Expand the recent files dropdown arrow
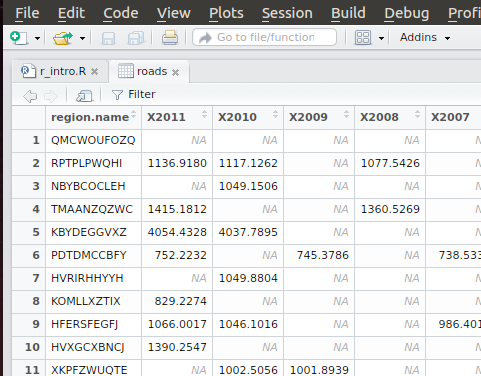The image size is (481, 376). [x=82, y=38]
